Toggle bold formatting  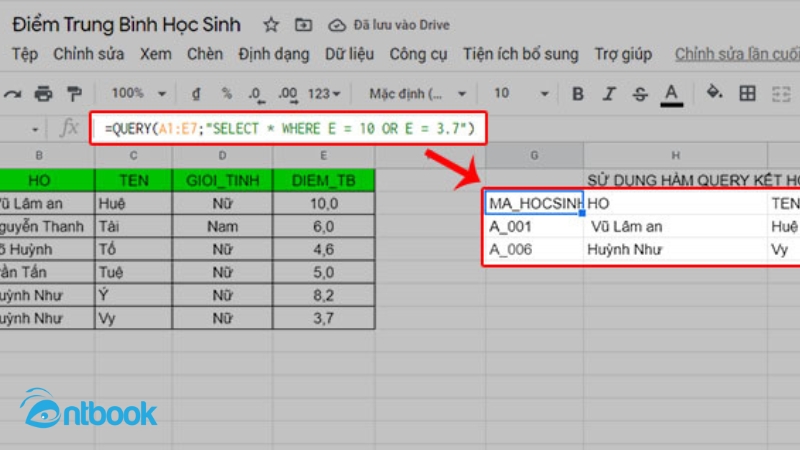pos(578,94)
